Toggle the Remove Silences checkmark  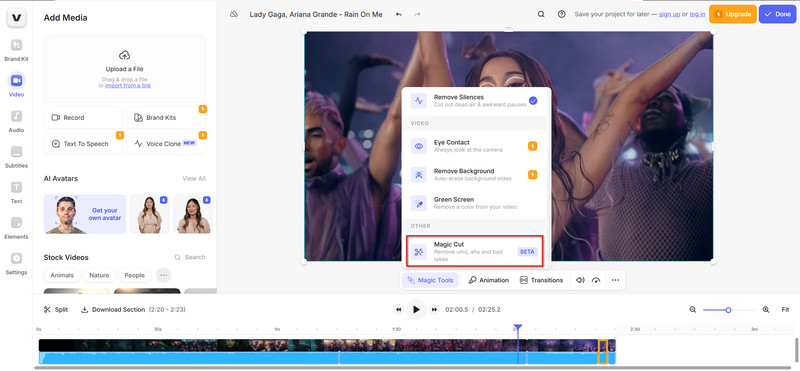point(533,101)
